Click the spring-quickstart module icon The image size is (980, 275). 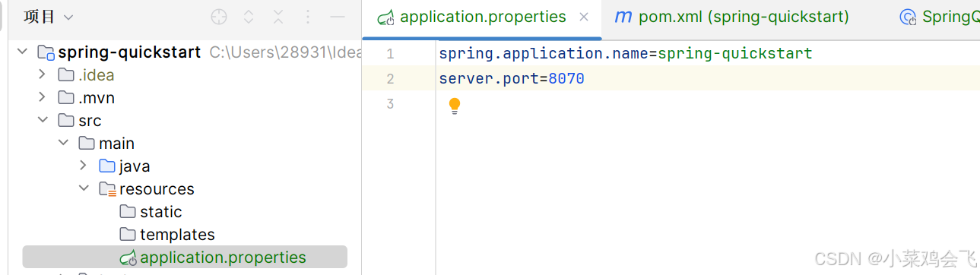click(x=46, y=52)
